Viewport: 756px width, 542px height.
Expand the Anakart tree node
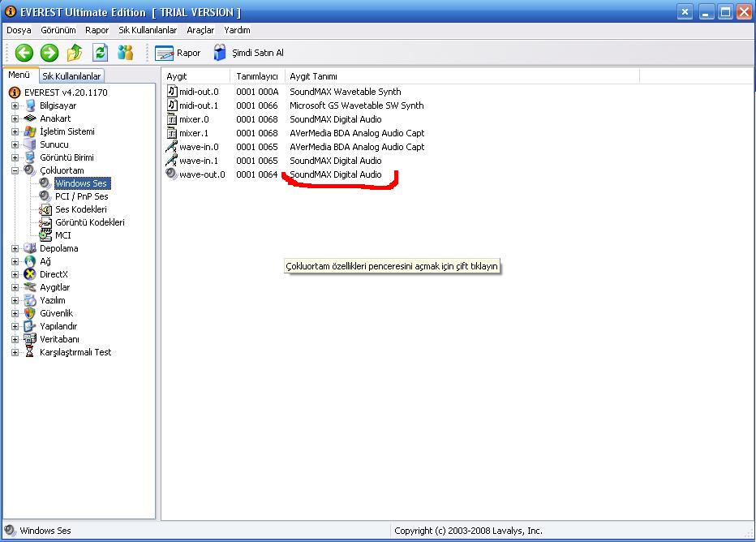pos(15,118)
